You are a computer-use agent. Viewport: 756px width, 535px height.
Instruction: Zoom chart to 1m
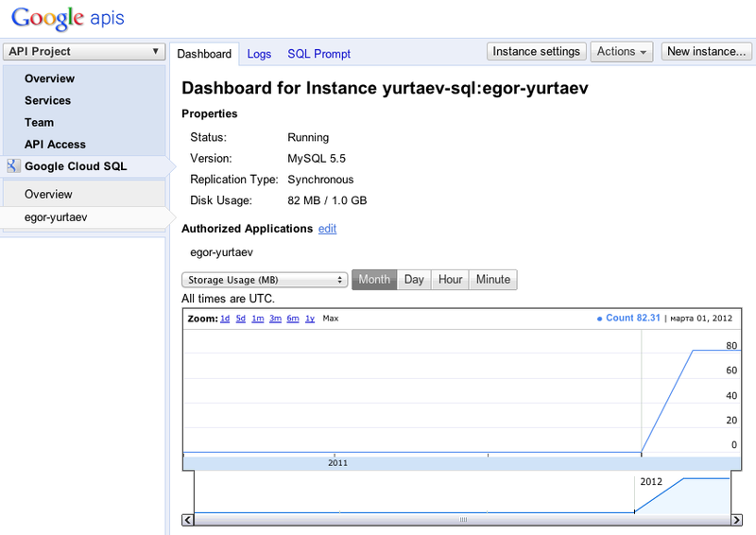258,319
